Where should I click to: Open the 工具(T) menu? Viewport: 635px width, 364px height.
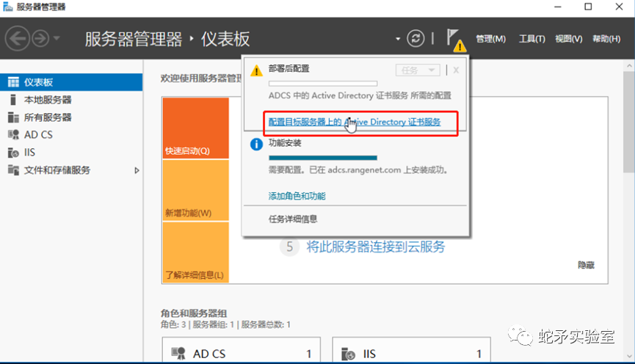tap(531, 39)
